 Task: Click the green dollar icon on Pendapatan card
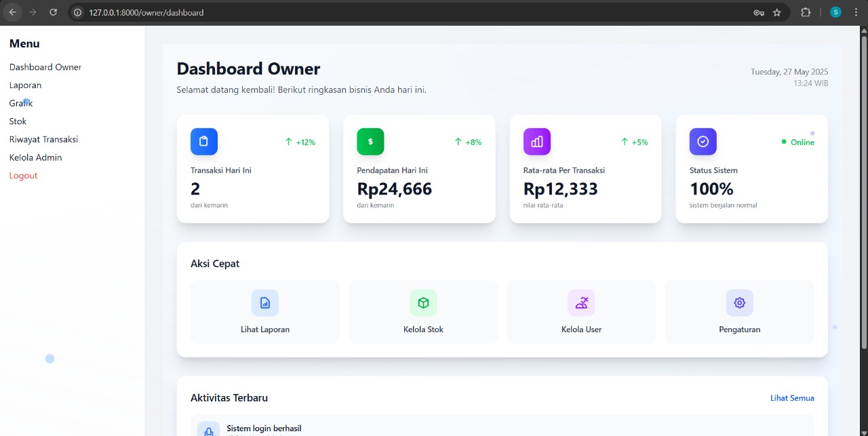(370, 141)
